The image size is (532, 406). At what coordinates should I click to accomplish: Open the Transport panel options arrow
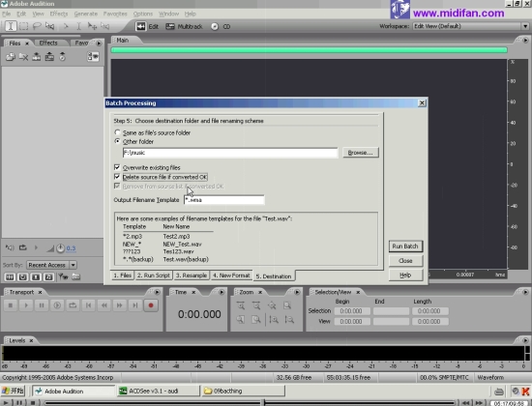(157, 292)
